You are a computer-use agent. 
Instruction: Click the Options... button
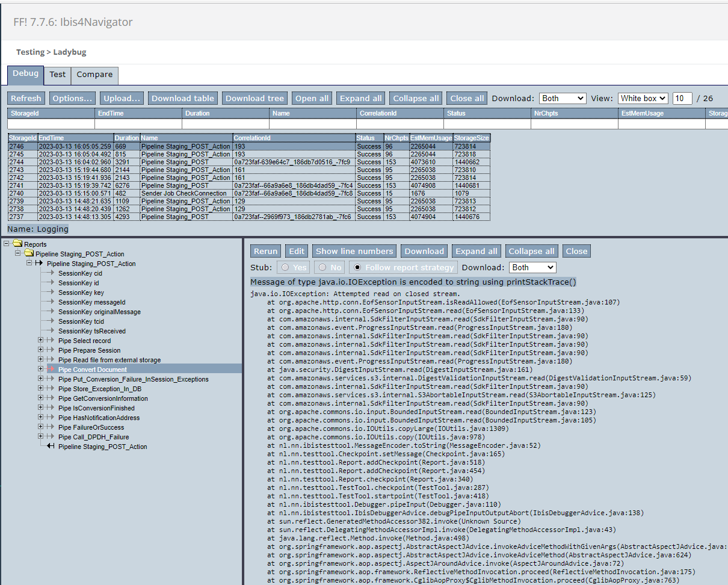tap(72, 98)
